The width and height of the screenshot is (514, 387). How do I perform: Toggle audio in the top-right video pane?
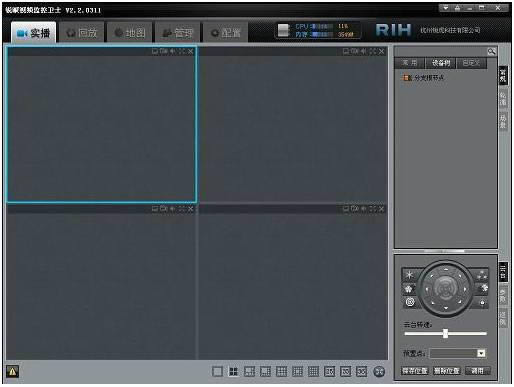[x=364, y=51]
